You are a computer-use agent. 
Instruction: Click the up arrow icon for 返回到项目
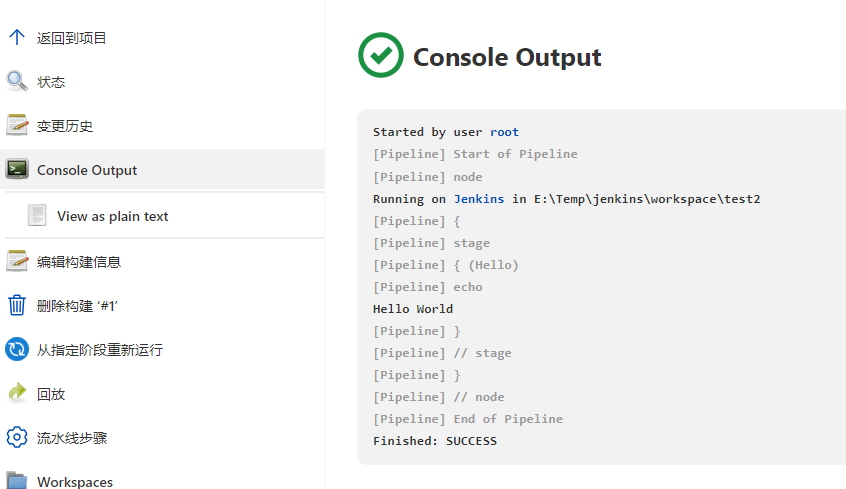tap(17, 38)
